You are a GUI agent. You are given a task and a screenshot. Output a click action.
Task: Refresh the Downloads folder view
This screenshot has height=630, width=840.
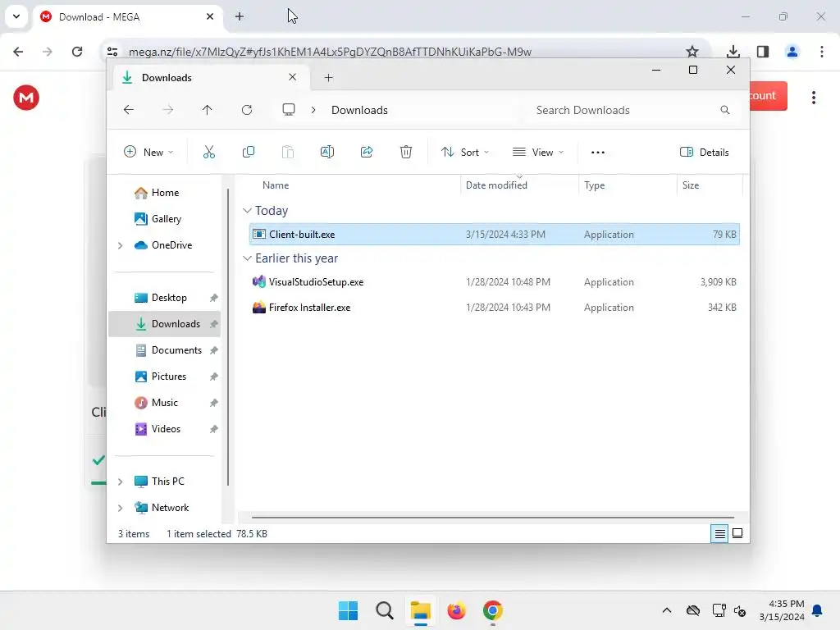[246, 110]
